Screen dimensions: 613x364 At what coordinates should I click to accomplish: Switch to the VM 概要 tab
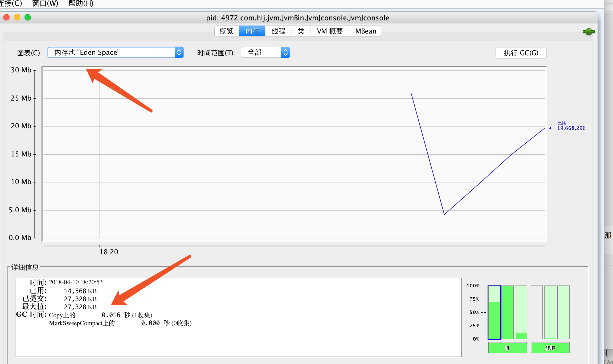click(330, 31)
